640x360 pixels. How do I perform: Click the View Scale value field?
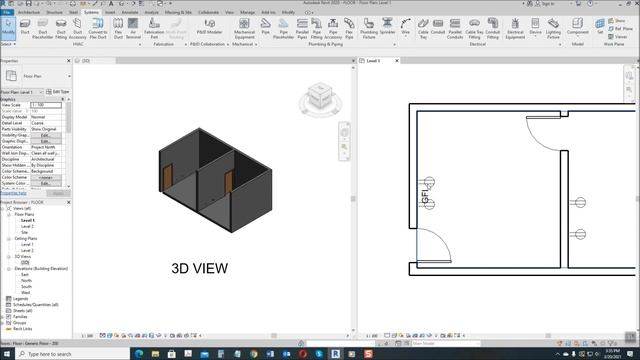point(46,105)
